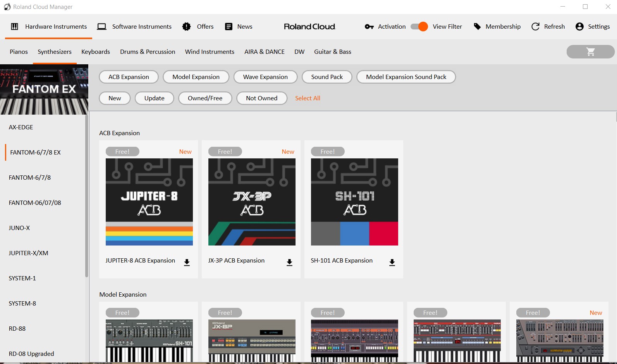Toggle Model Expansion Sound Pack filter

[x=406, y=77]
